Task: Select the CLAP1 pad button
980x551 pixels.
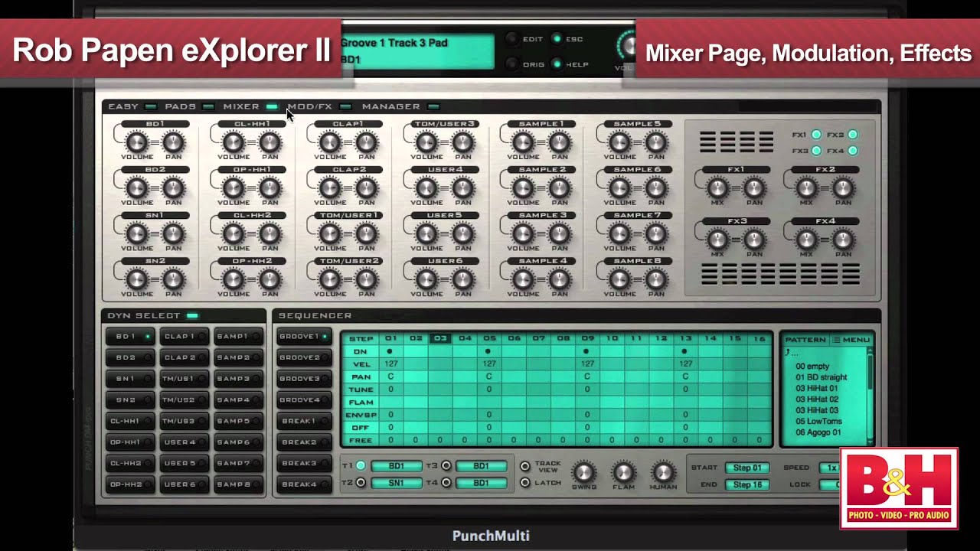Action: (x=184, y=336)
